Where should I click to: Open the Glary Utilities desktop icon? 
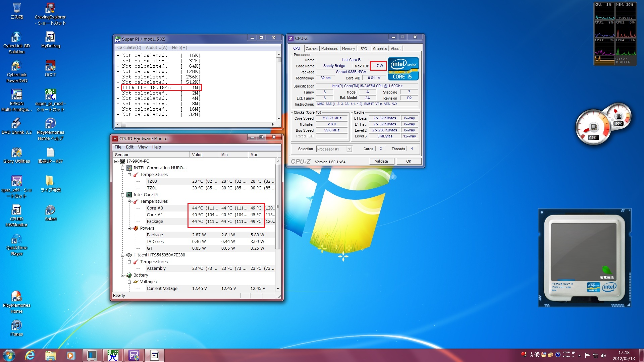[x=16, y=153]
